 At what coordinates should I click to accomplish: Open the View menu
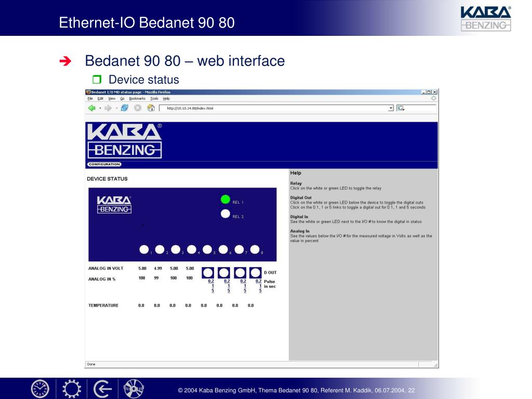[x=112, y=98]
